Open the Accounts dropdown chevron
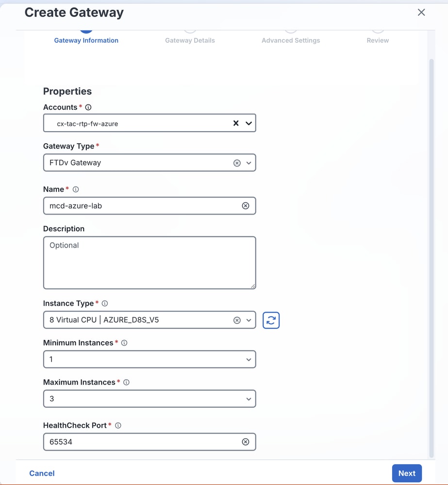 (249, 123)
